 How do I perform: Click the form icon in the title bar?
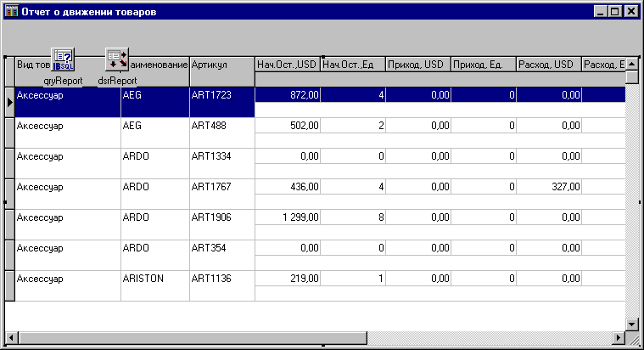pyautogui.click(x=11, y=12)
